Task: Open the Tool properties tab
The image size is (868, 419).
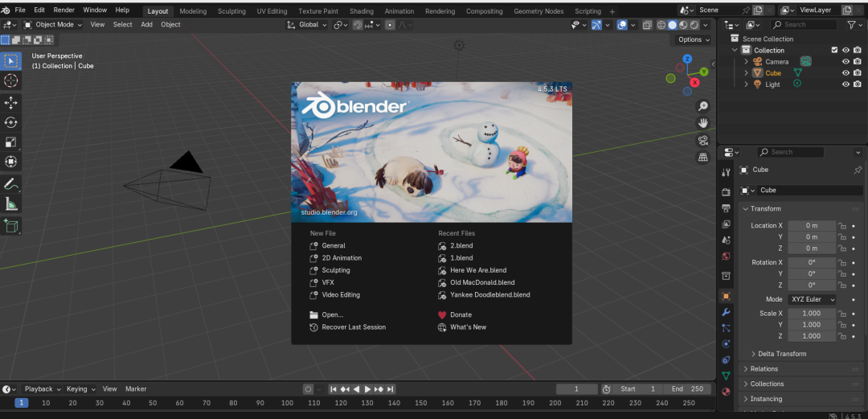Action: coord(727,172)
